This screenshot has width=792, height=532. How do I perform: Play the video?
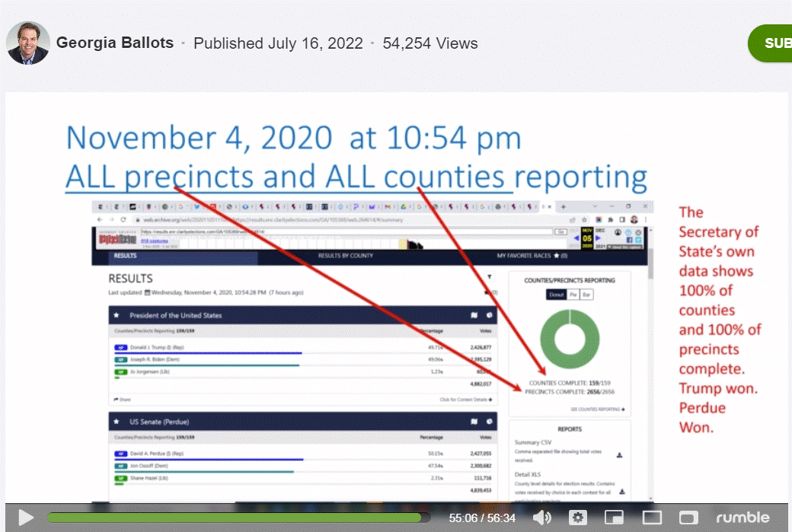(25, 518)
